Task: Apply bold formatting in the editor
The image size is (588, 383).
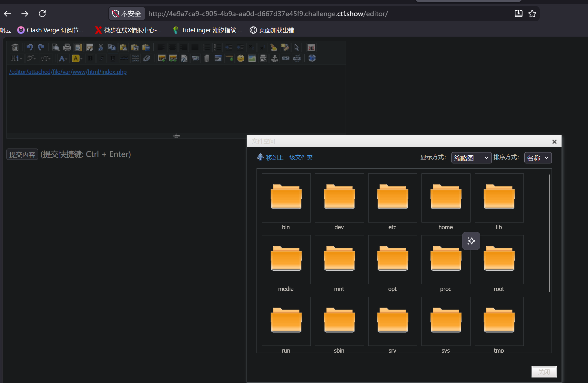Action: tap(90, 58)
